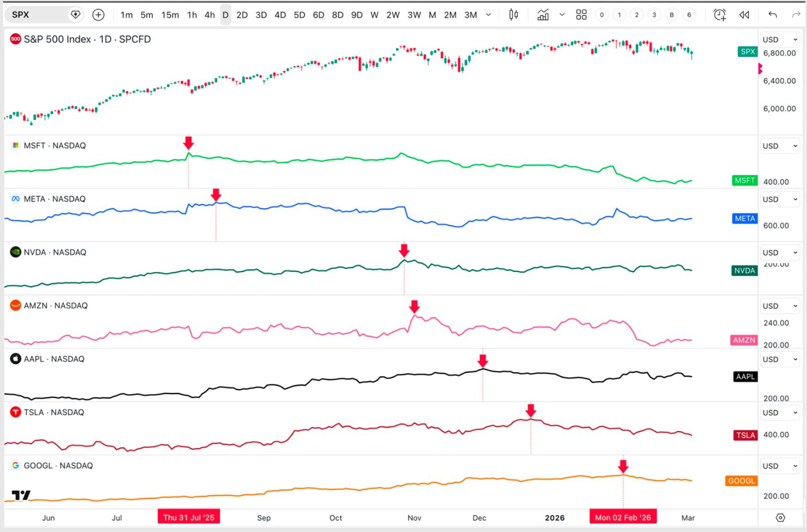Screen dimensions: 807x532
Task: Set the interval to 9D
Action: coord(357,15)
